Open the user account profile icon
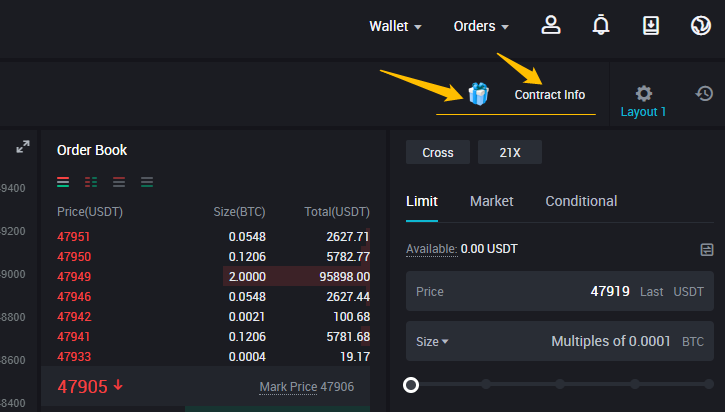Viewport: 725px width, 412px height. [551, 26]
